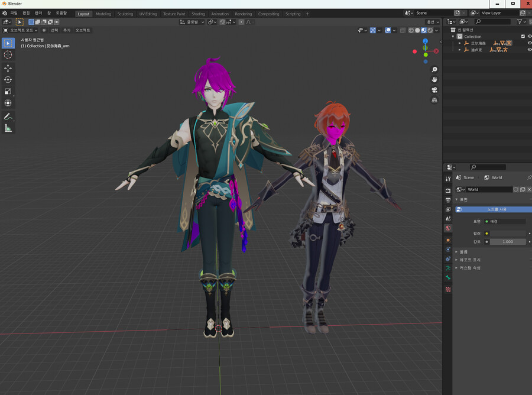Click the 3D Cursor tool
Screen dimensions: 532x395
point(8,54)
